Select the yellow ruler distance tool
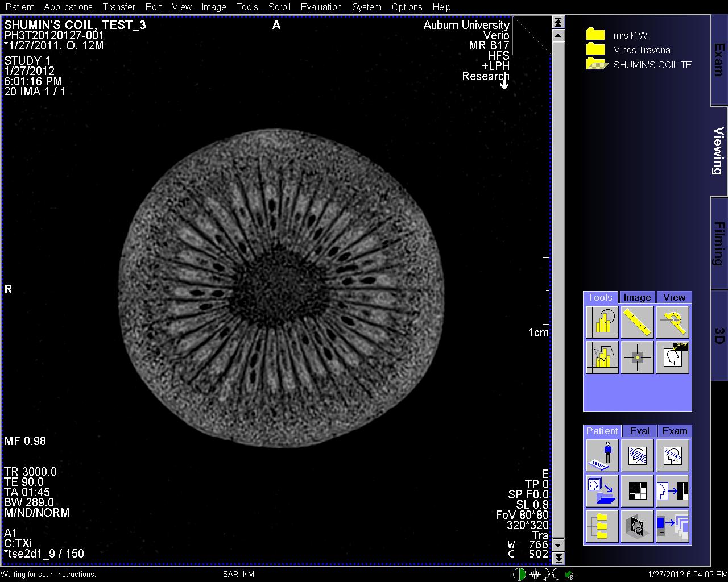728x582 pixels. coord(637,322)
